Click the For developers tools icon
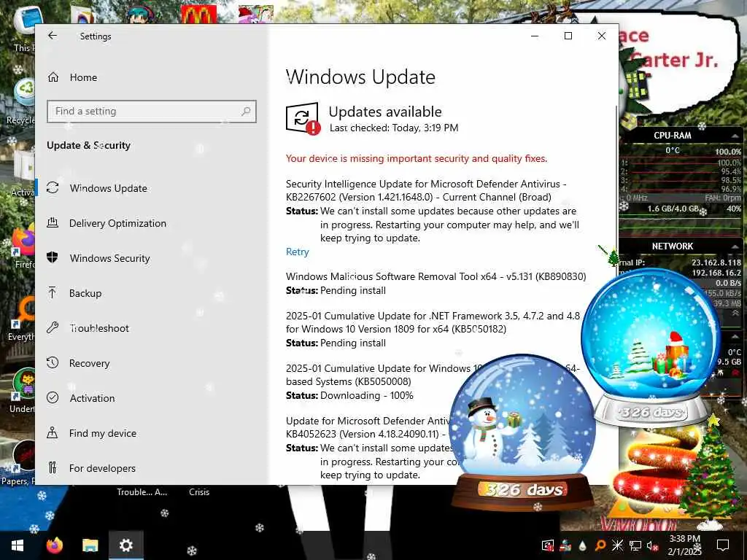 53,467
